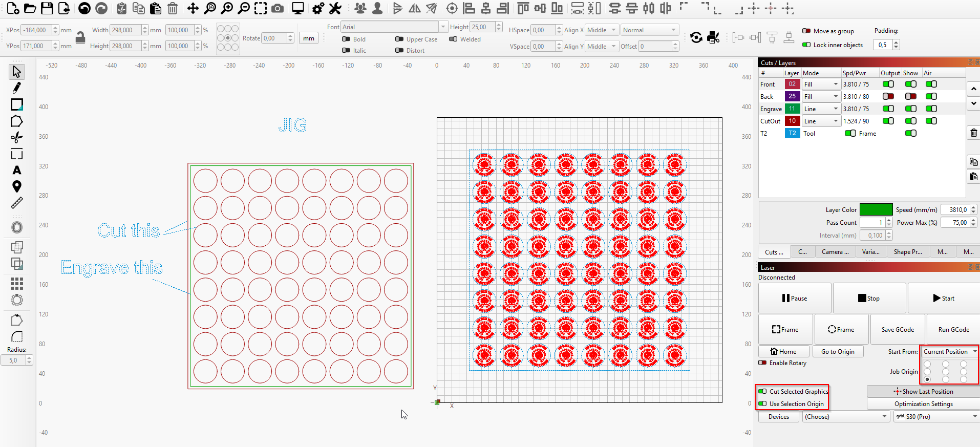Open the Grid Array tool
Viewport: 980px width, 447px height.
tap(16, 283)
